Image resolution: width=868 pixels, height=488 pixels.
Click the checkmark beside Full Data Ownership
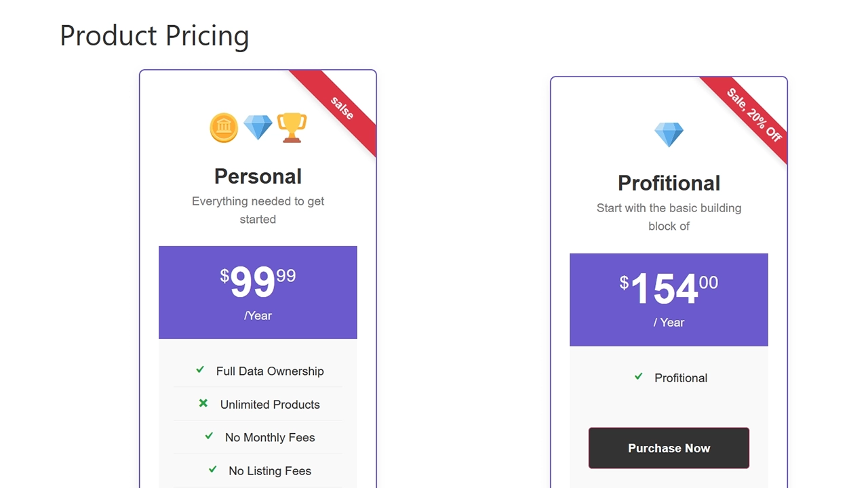200,370
